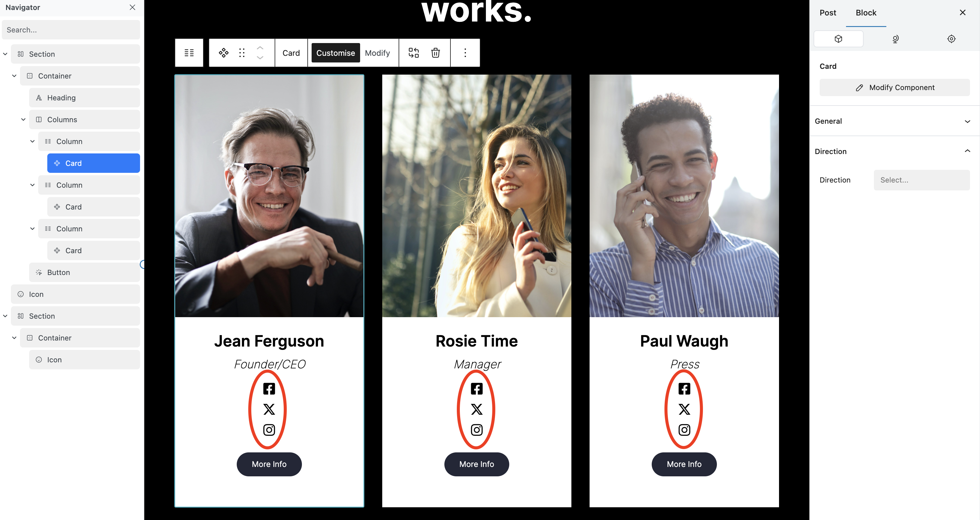The height and width of the screenshot is (520, 980).
Task: Switch to the Post tab
Action: (828, 13)
